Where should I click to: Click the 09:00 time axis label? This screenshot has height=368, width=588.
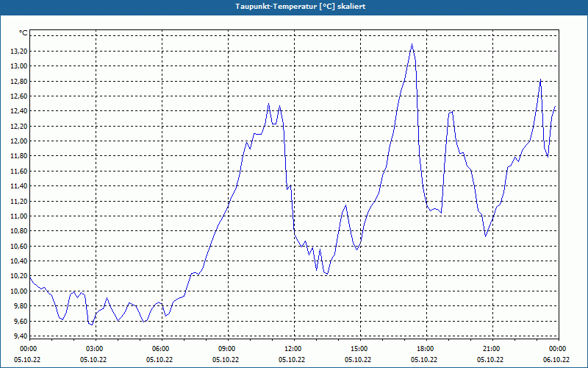pos(228,349)
